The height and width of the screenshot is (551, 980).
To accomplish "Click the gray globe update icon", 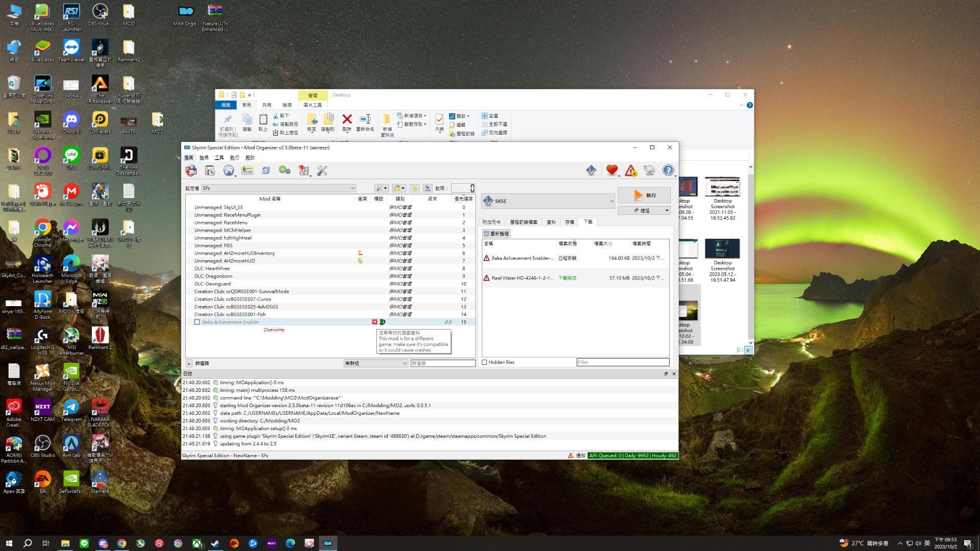I will (x=649, y=170).
